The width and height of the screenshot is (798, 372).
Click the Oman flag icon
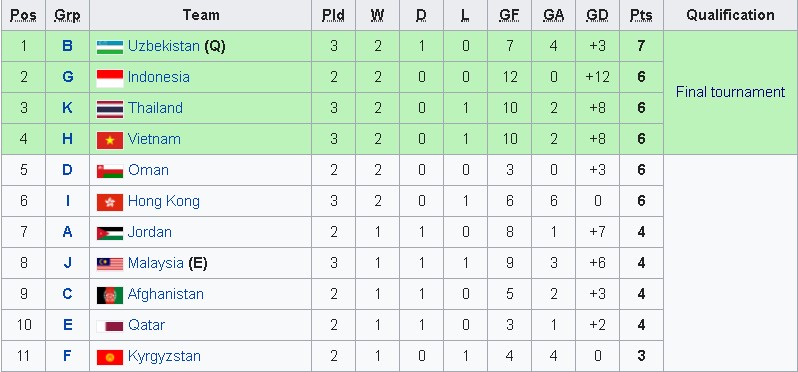(x=110, y=171)
